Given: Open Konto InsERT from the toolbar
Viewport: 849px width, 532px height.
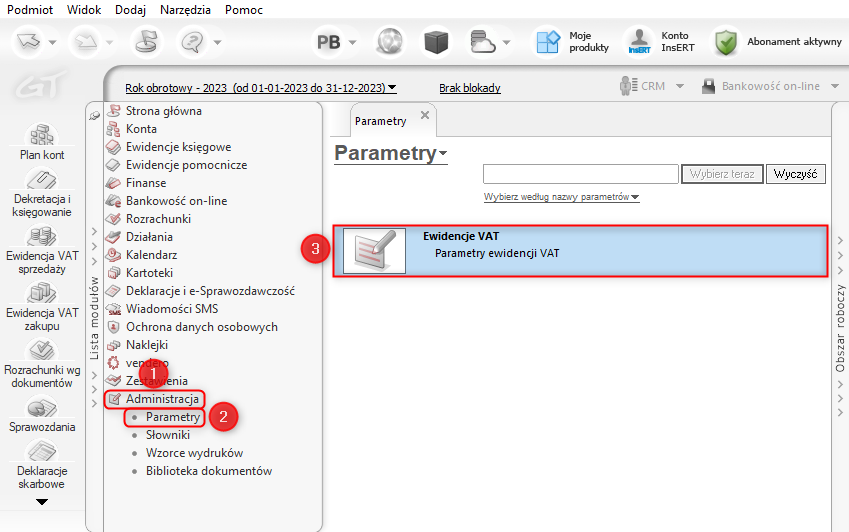Looking at the screenshot, I should [x=659, y=42].
